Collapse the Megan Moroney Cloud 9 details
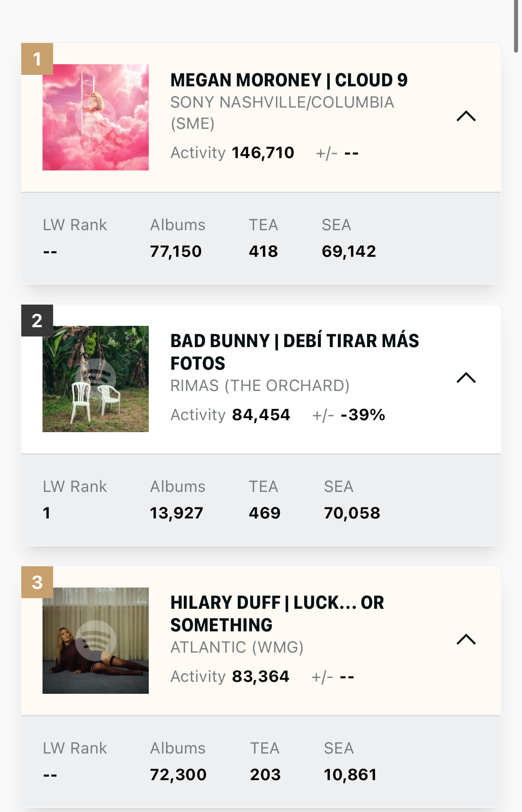 [466, 116]
